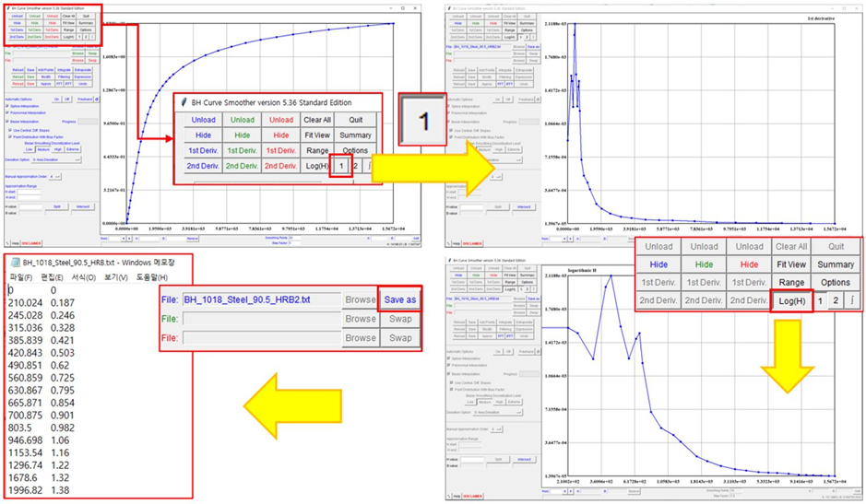866x504 pixels.
Task: Open the 보기(V) menu in Notepad
Action: (x=115, y=277)
